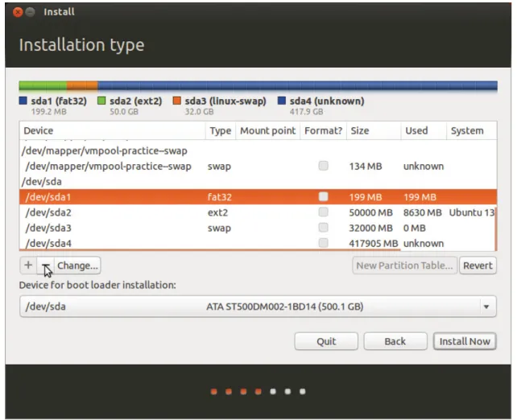Toggle format checkbox for /dev/sda1
The width and height of the screenshot is (517, 420).
tap(324, 196)
